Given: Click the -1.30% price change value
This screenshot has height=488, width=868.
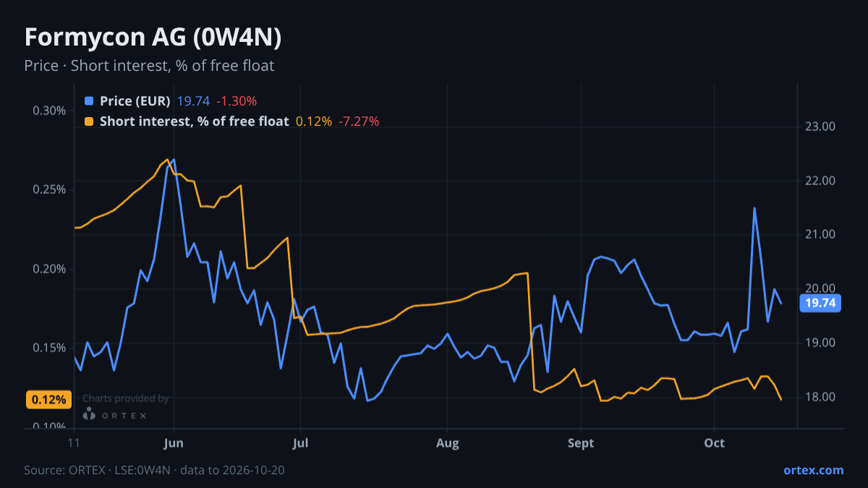Looking at the screenshot, I should point(237,101).
